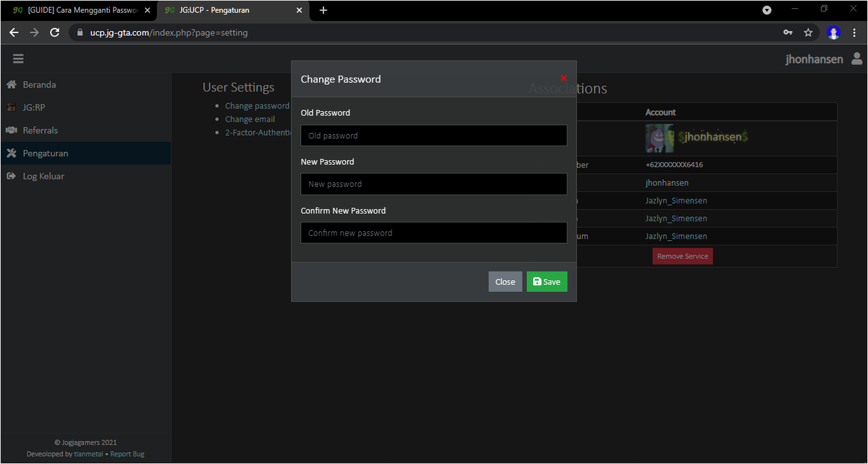Click the address bar URL
The width and height of the screenshot is (868, 464).
[x=169, y=33]
